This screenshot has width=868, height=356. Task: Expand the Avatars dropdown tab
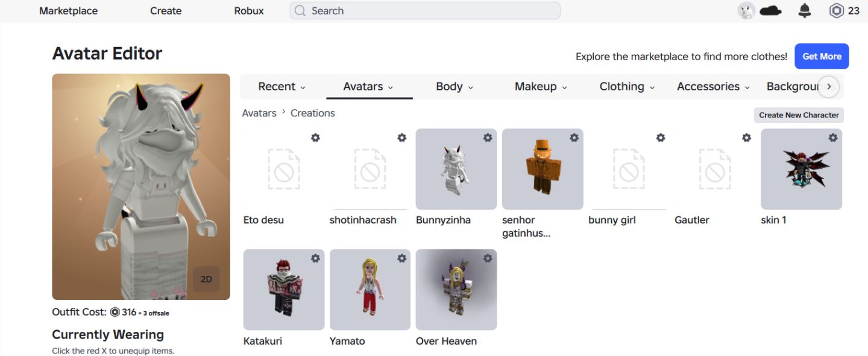pos(368,87)
